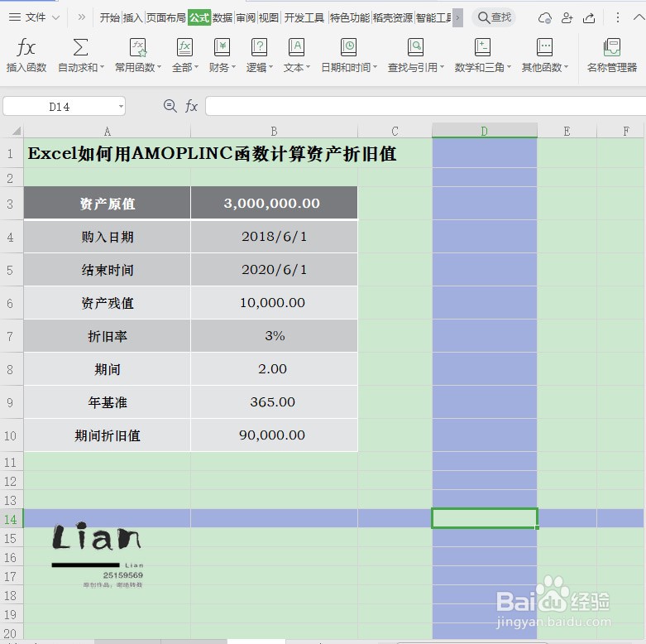Click the collaborate add-user icon
Image resolution: width=646 pixels, height=644 pixels.
pos(567,17)
